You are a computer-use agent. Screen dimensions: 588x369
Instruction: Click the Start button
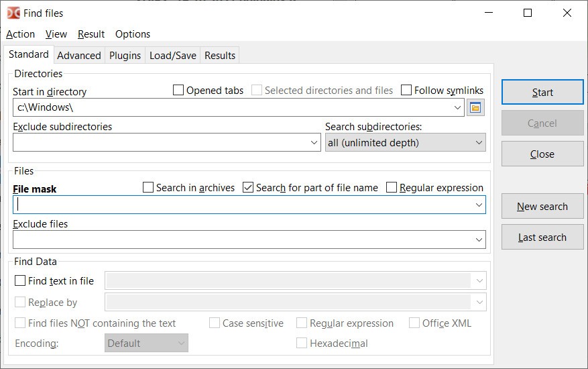click(x=542, y=92)
